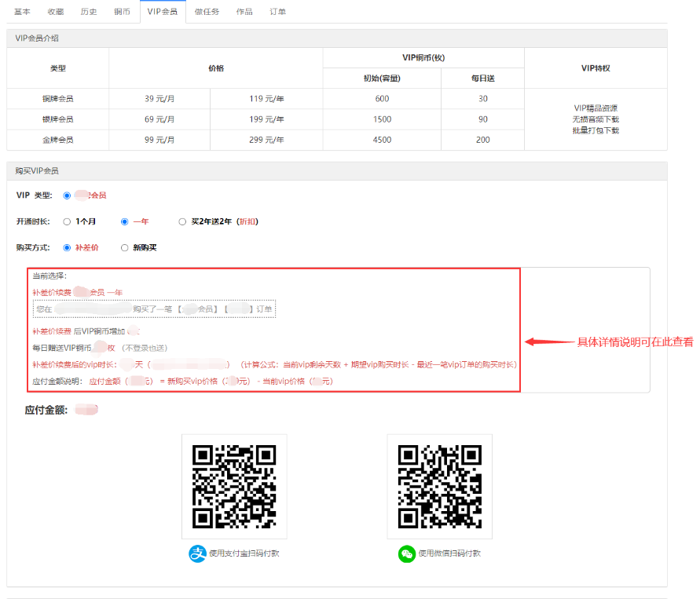This screenshot has width=700, height=599.
Task: Click the daily 90 coins cell
Action: pyautogui.click(x=483, y=119)
